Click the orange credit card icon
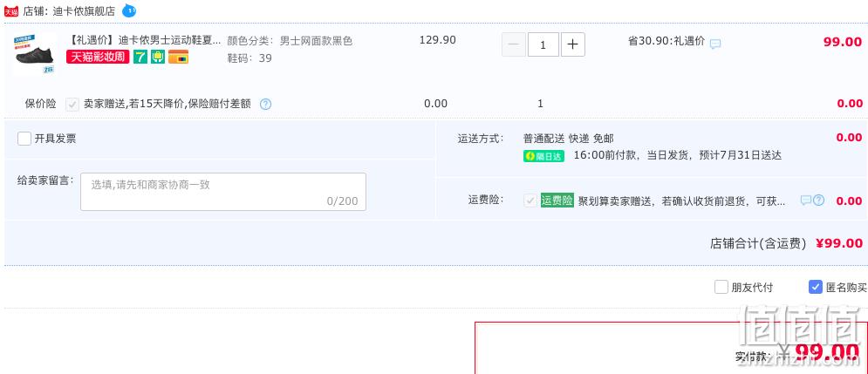 tap(178, 57)
